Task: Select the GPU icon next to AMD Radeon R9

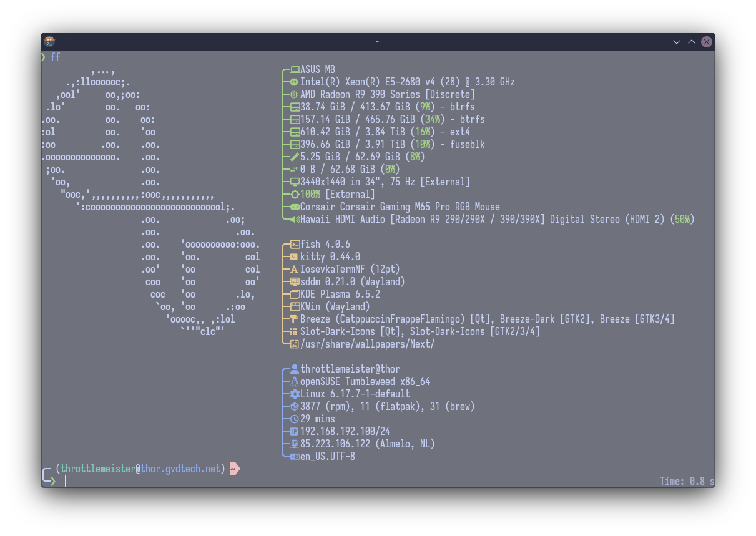Action: click(x=293, y=94)
